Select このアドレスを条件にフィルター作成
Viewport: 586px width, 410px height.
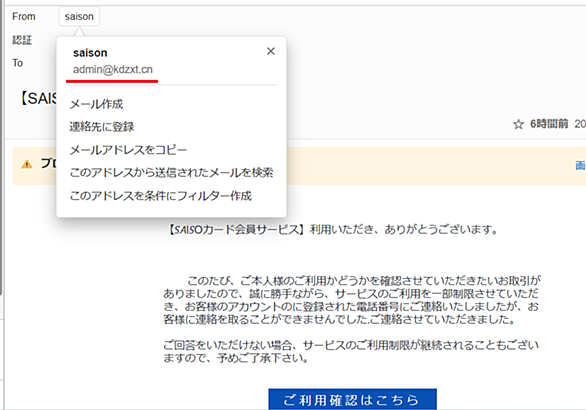(x=161, y=195)
